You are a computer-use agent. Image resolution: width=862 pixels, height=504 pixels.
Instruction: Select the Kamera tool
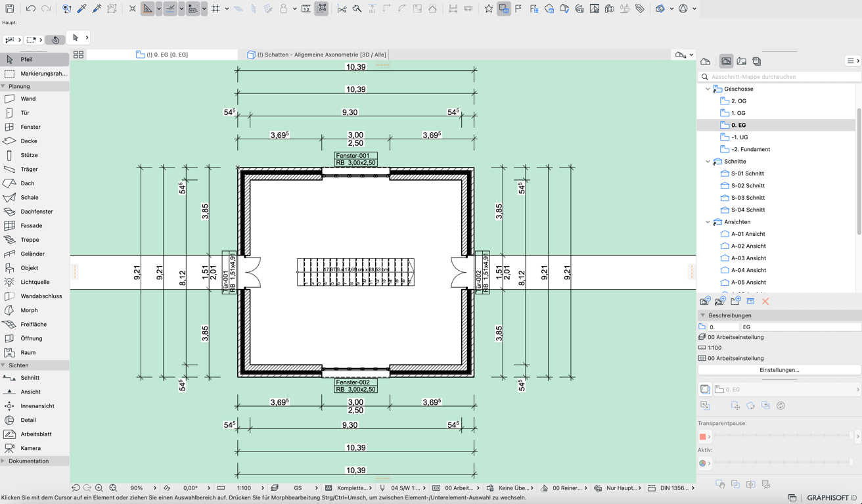click(x=34, y=448)
